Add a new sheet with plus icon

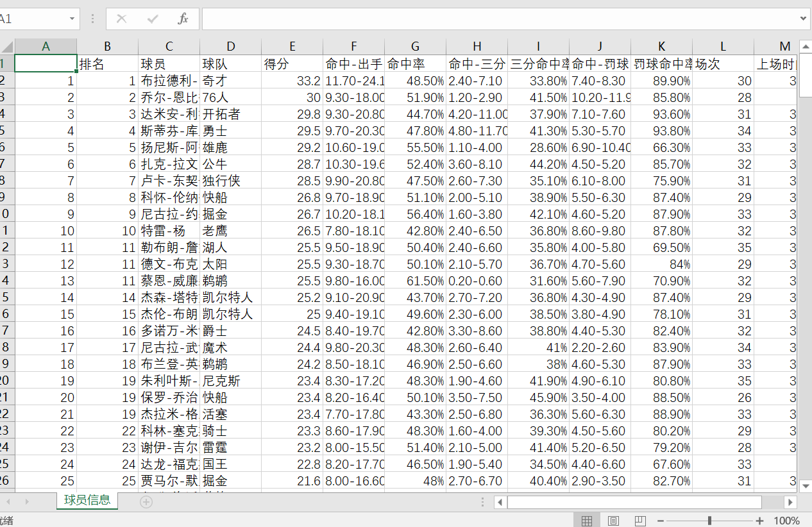coord(146,502)
